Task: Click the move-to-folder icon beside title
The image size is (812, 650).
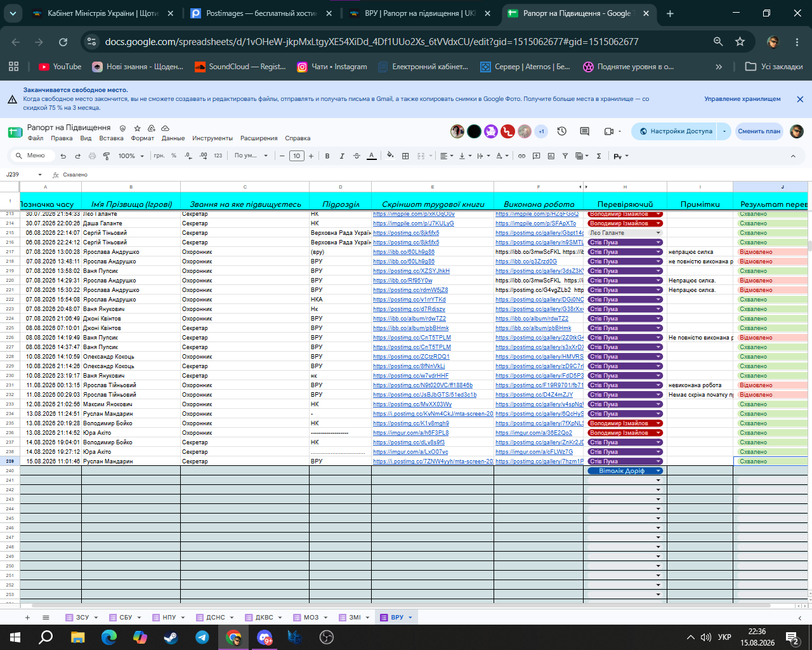Action: 152,128
